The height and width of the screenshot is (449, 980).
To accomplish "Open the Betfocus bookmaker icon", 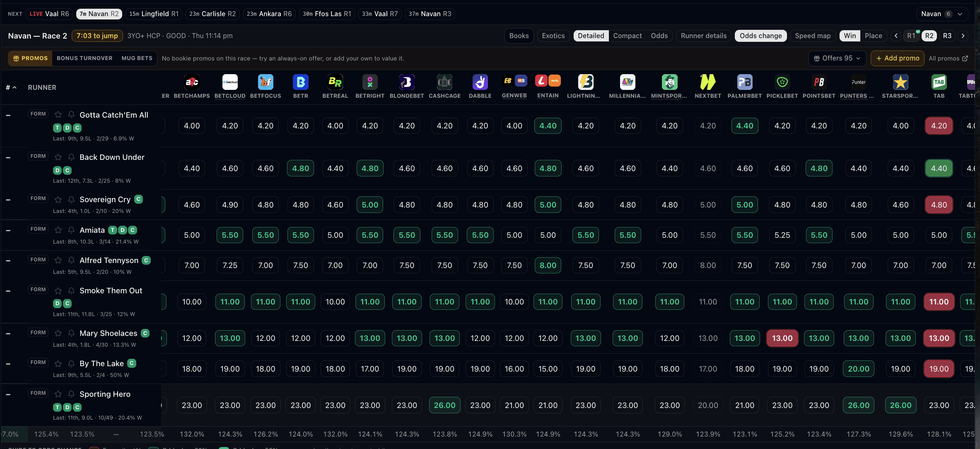I will tap(266, 82).
